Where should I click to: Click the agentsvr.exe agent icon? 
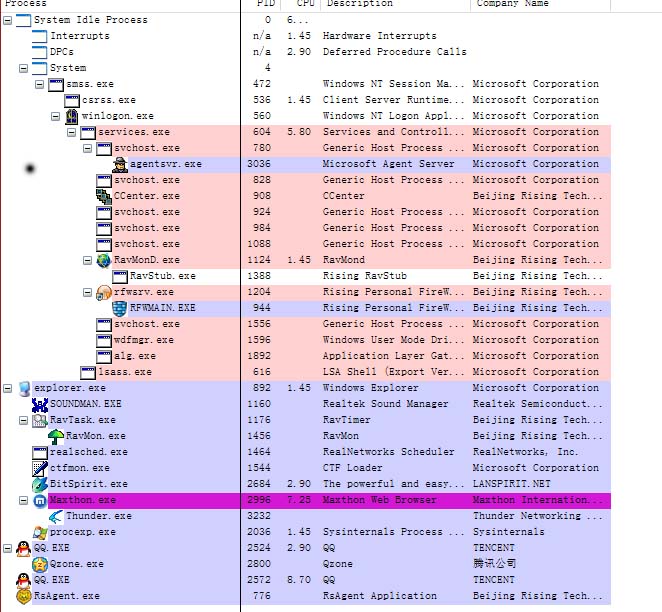pyautogui.click(x=120, y=164)
